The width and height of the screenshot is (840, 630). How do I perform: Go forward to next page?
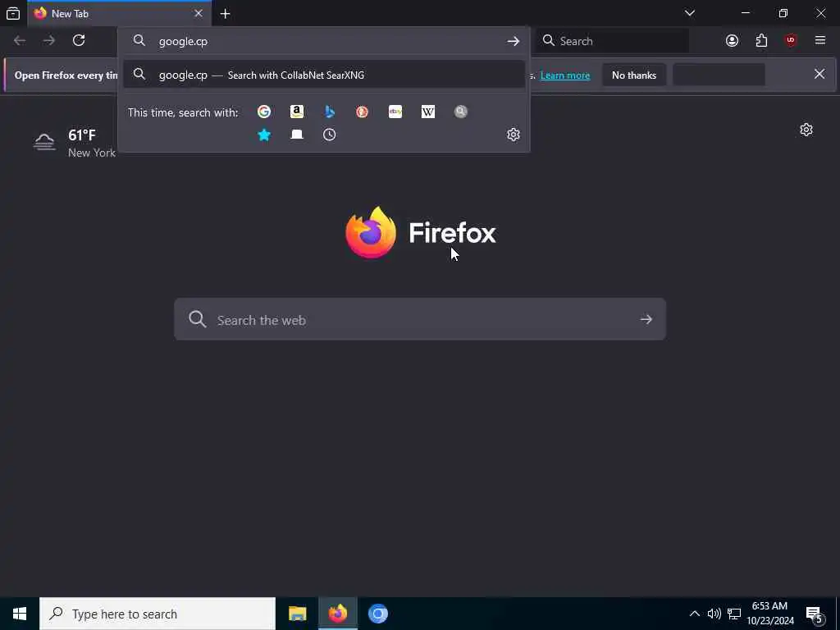pyautogui.click(x=48, y=40)
